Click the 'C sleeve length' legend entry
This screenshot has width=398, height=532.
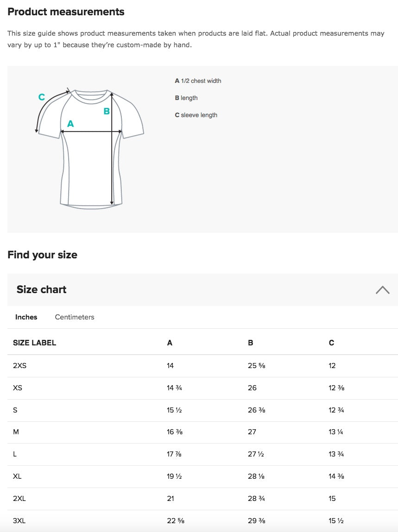tap(196, 115)
